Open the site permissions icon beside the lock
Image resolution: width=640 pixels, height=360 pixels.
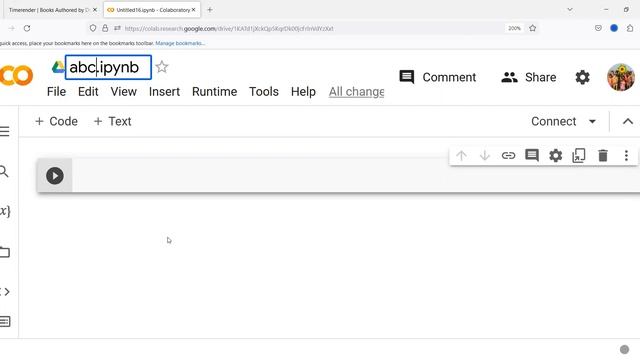click(x=117, y=28)
